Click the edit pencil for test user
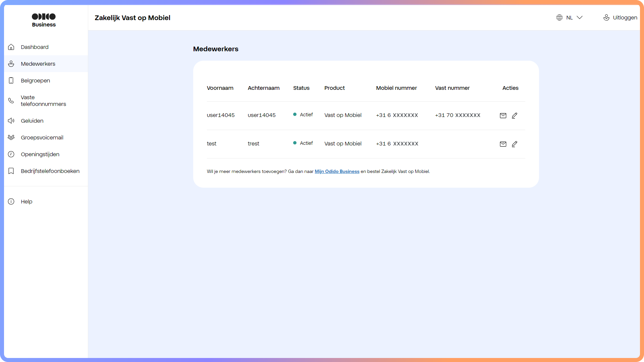Viewport: 644px width, 362px height. point(515,144)
